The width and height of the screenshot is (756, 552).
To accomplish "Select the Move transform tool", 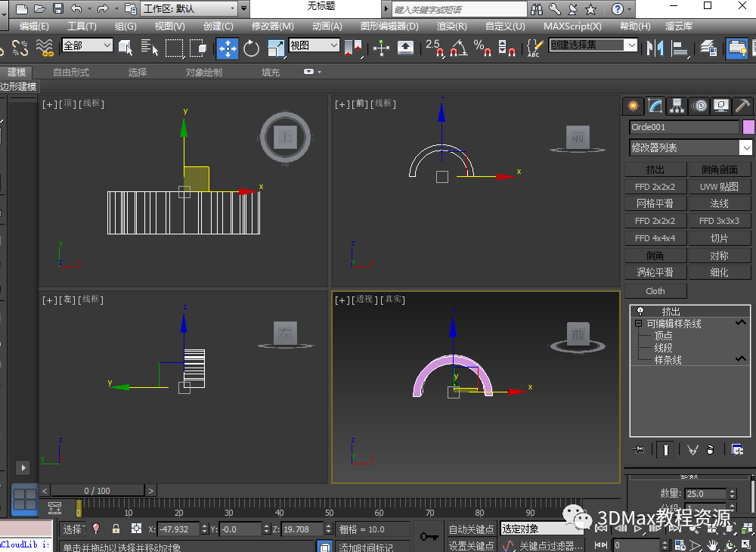I will [227, 48].
